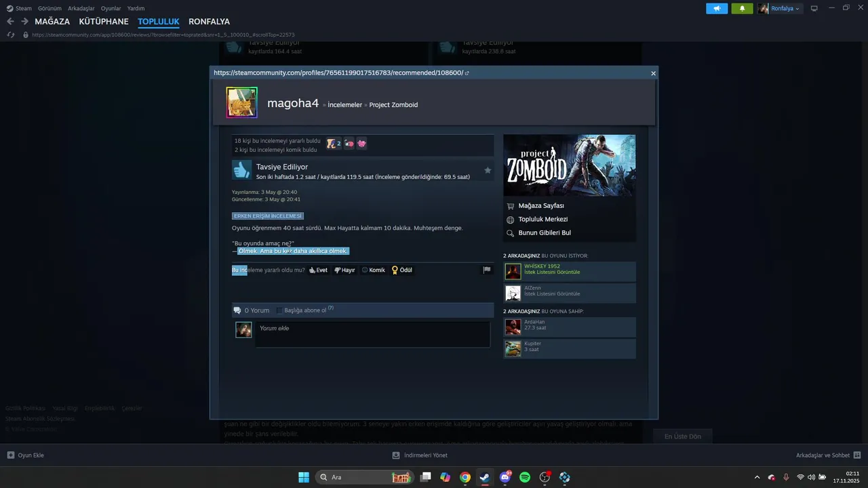Open the Wi-Fi network tray icon
The image size is (868, 488).
[800, 477]
